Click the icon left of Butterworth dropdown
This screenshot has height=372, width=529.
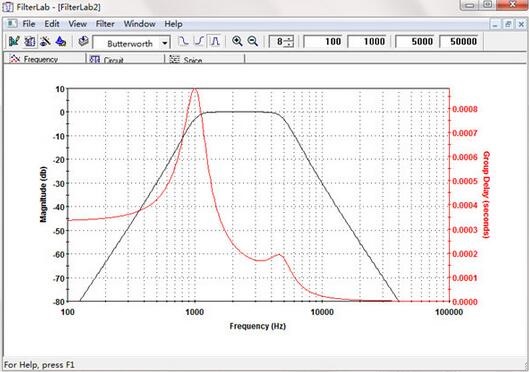pyautogui.click(x=83, y=41)
